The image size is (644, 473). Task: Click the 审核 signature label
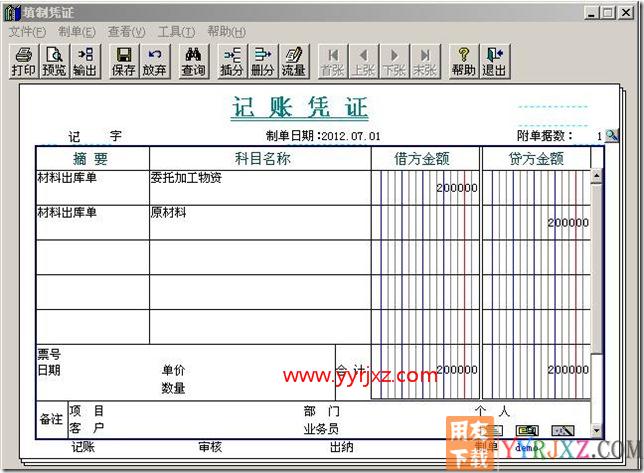[x=210, y=446]
